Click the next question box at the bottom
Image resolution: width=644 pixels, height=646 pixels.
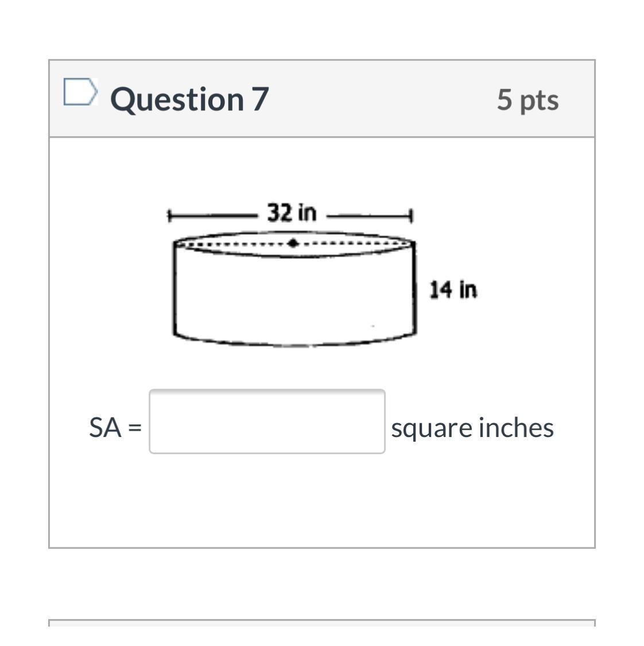[x=322, y=622]
